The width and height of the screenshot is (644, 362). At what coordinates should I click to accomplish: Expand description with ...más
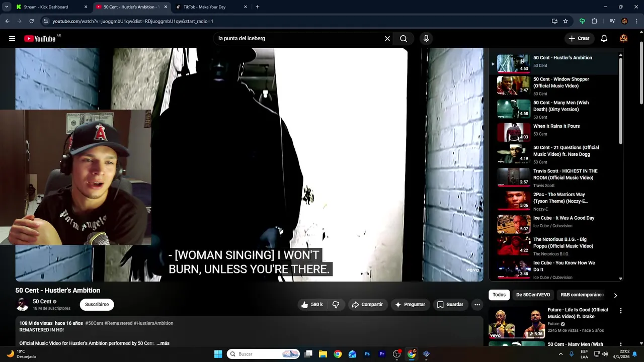point(163,343)
